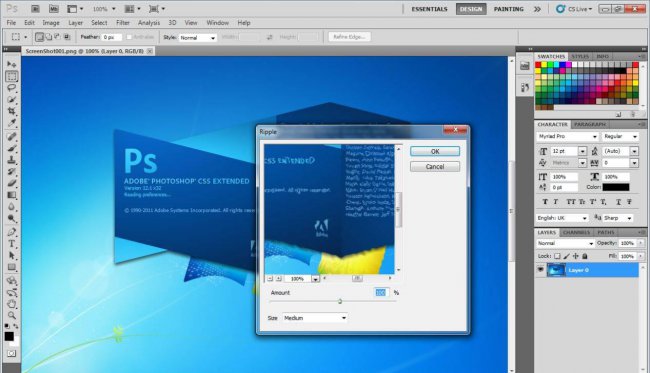Click the Feather input field
The image size is (650, 373).
(112, 37)
